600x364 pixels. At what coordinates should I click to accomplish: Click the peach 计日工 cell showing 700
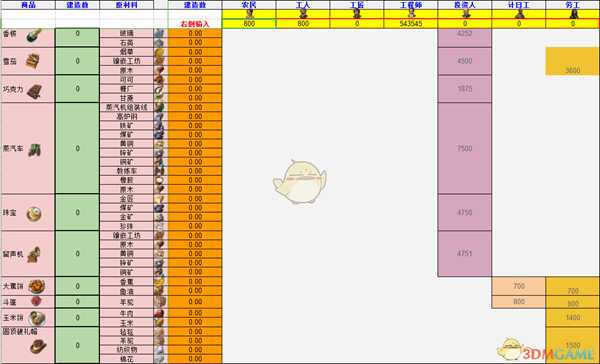[518, 286]
